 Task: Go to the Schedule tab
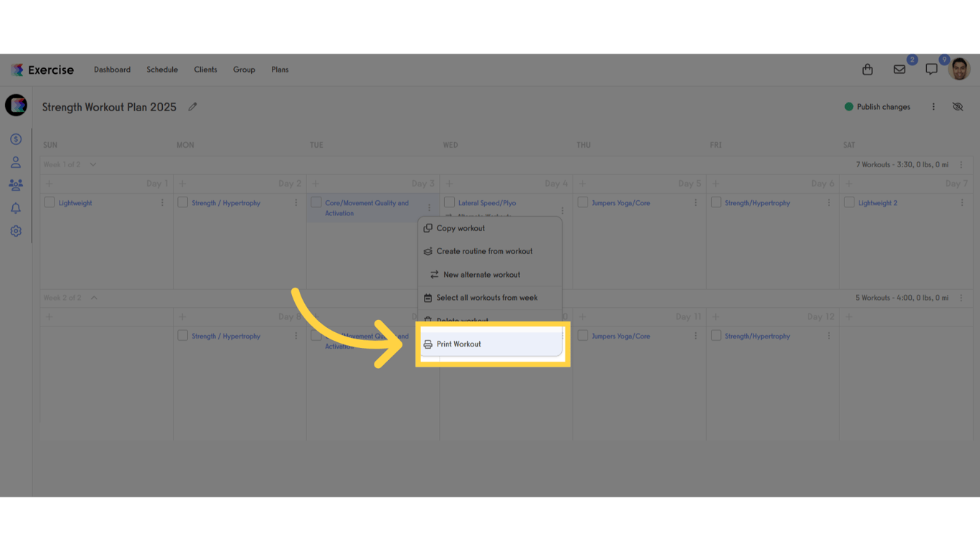coord(162,70)
